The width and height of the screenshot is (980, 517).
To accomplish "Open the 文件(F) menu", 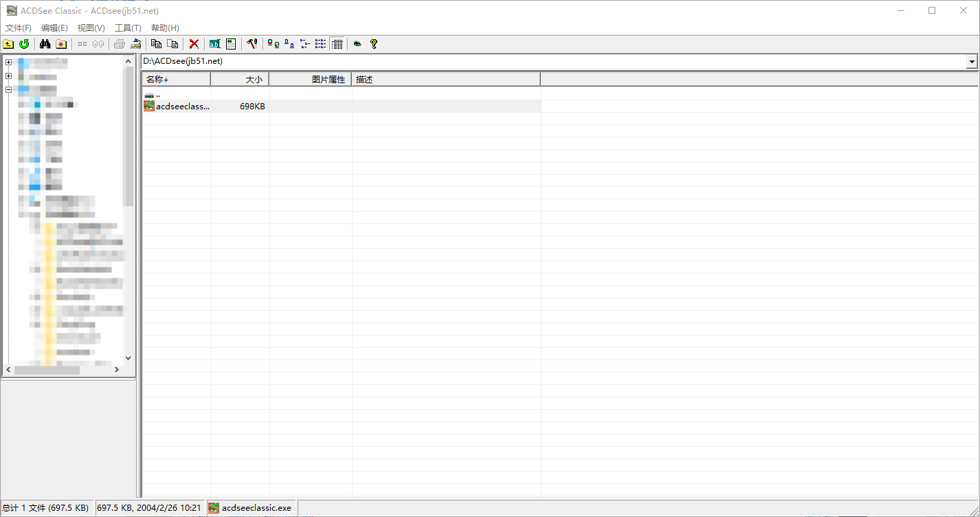I will coord(19,28).
